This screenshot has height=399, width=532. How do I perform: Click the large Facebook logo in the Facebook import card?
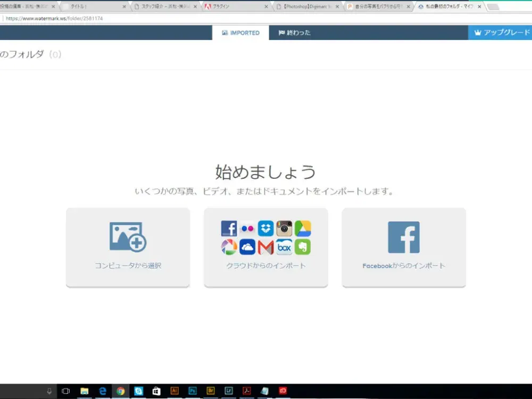point(404,237)
